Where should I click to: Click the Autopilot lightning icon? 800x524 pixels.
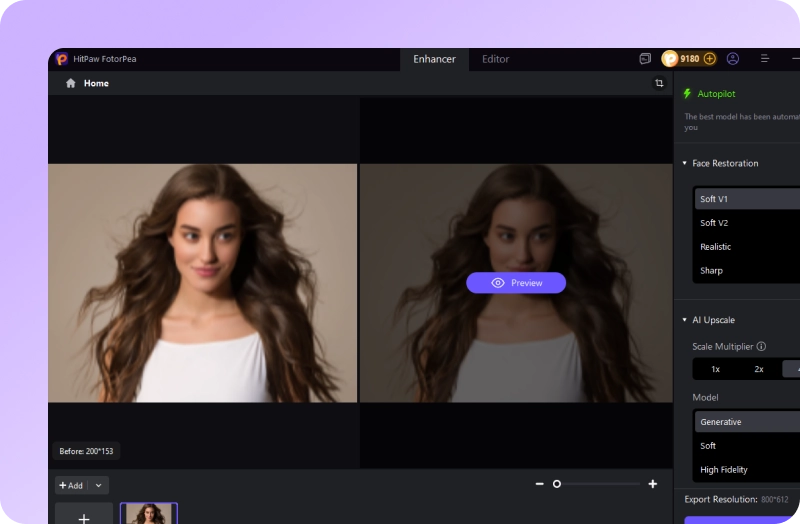pos(687,93)
